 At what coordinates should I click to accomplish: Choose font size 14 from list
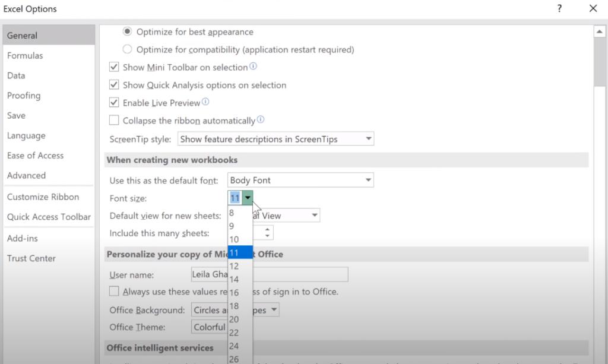pyautogui.click(x=240, y=279)
